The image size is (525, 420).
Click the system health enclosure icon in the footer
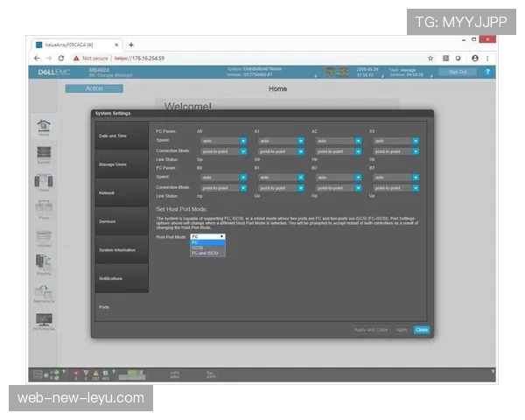pos(38,374)
